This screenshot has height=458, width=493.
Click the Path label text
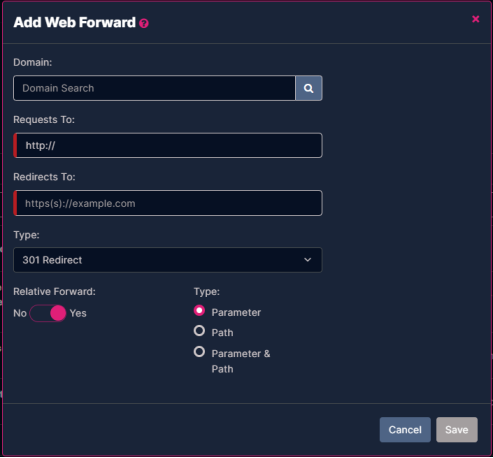click(x=222, y=333)
